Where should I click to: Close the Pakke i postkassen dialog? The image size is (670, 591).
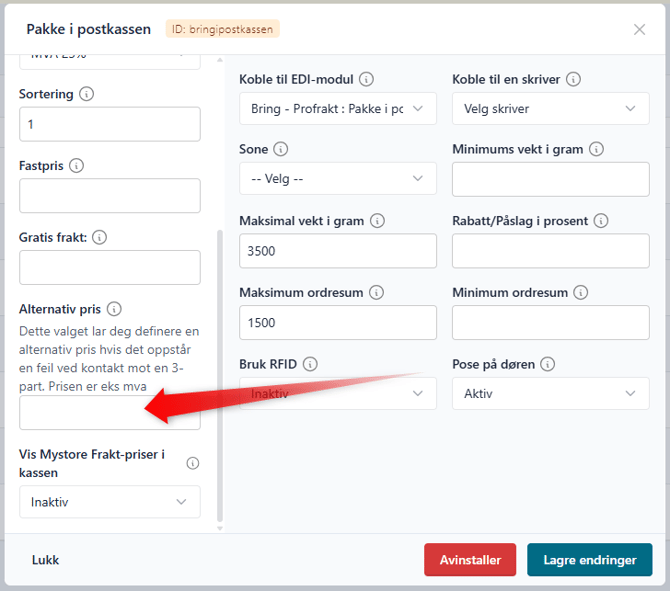[640, 29]
